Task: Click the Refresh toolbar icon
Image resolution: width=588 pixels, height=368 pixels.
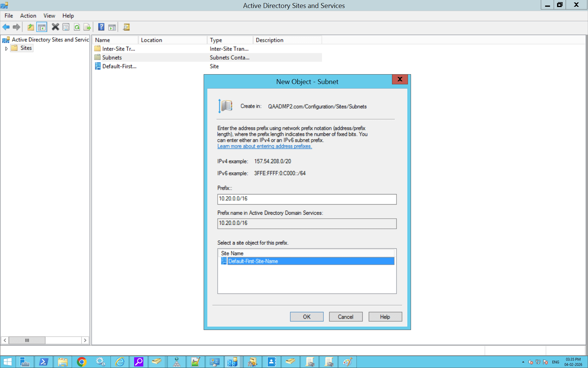Action: coord(77,27)
